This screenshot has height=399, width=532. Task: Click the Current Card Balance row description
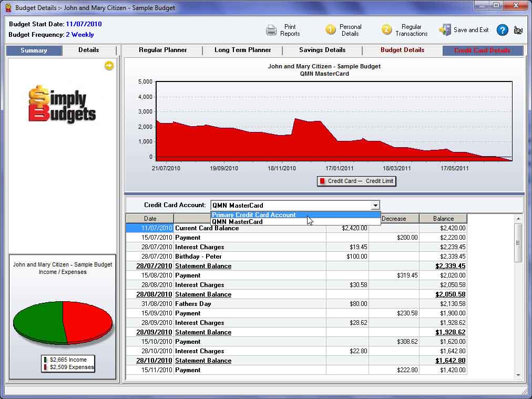[207, 228]
